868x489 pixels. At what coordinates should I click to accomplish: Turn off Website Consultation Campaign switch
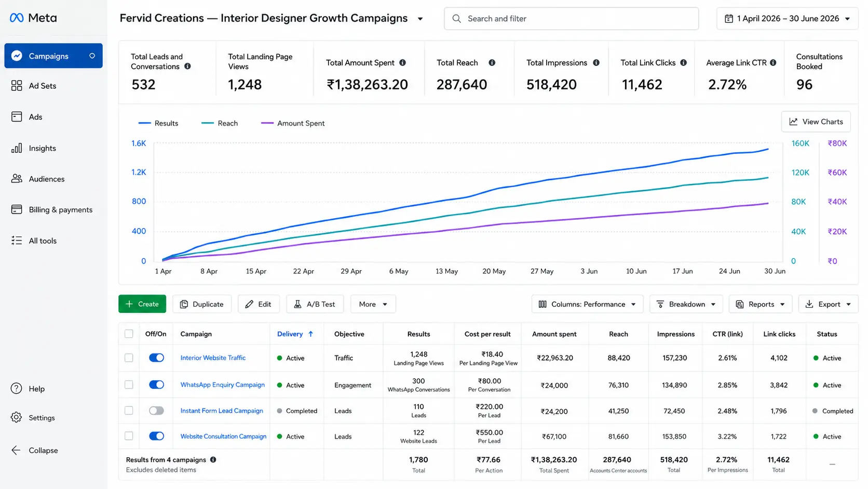(x=156, y=437)
